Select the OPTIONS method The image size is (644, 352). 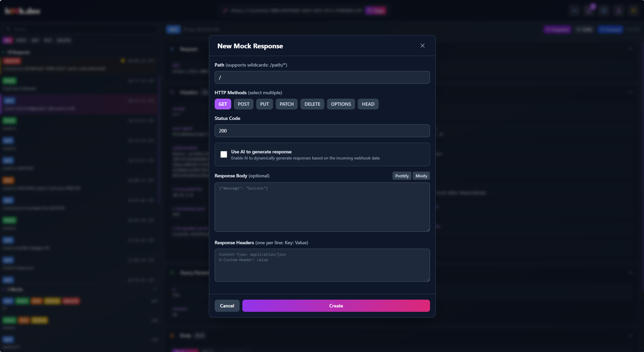341,104
